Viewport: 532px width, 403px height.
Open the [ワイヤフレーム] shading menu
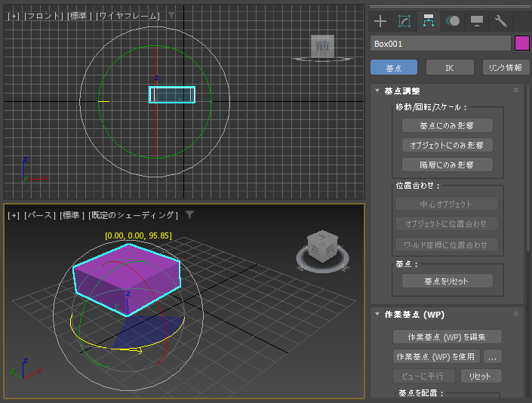(x=128, y=16)
